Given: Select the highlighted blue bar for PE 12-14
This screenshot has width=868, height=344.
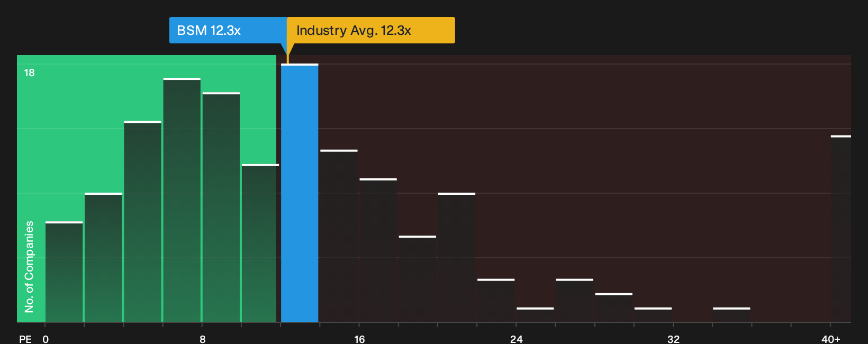Looking at the screenshot, I should coord(300,193).
